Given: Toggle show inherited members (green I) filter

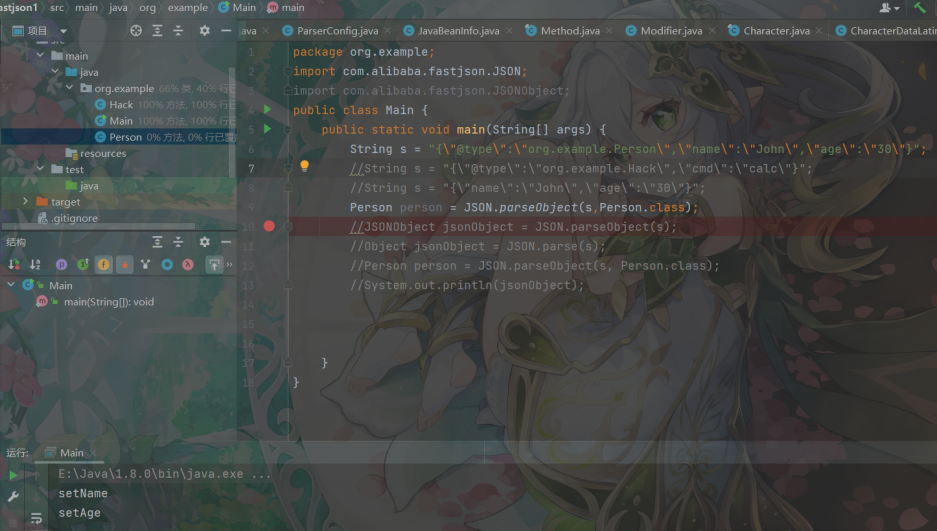Looking at the screenshot, I should (82, 264).
